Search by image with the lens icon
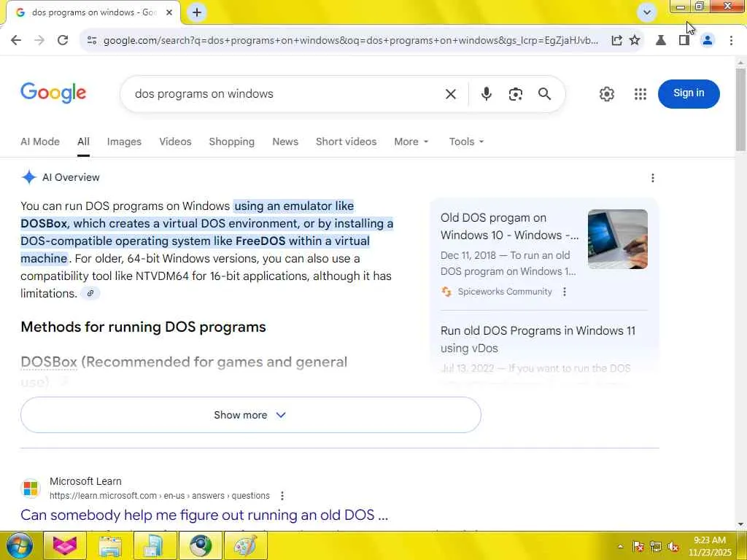The width and height of the screenshot is (747, 560). [516, 94]
